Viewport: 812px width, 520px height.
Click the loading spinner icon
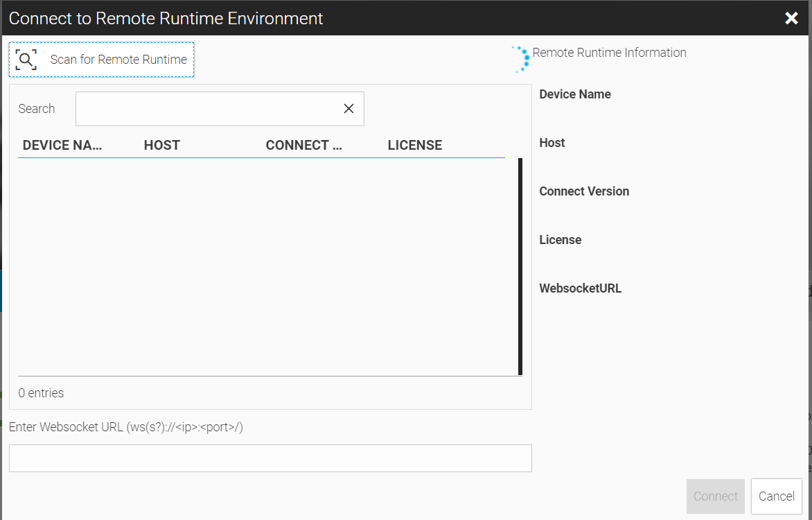522,60
